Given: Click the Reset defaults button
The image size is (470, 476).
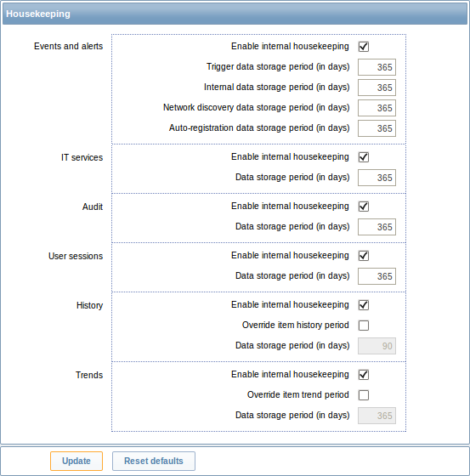Looking at the screenshot, I should click(x=154, y=461).
